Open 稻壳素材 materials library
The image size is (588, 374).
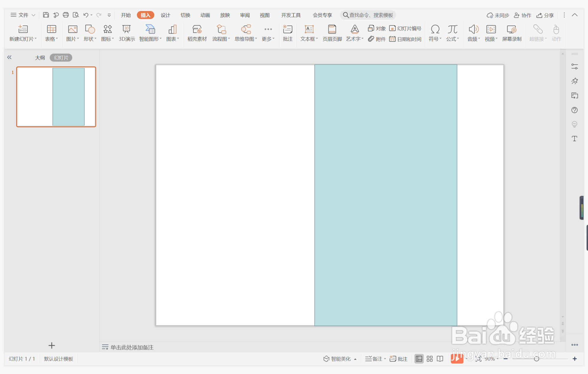point(197,29)
